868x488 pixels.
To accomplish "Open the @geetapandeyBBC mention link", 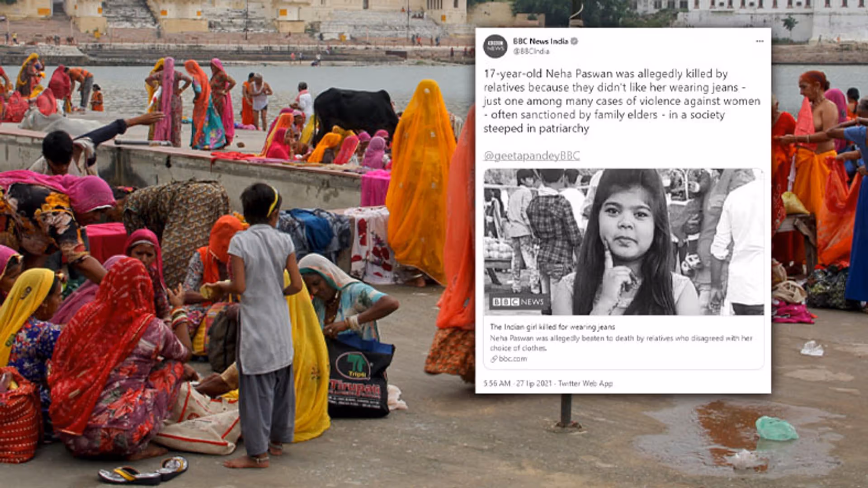I will [x=531, y=155].
